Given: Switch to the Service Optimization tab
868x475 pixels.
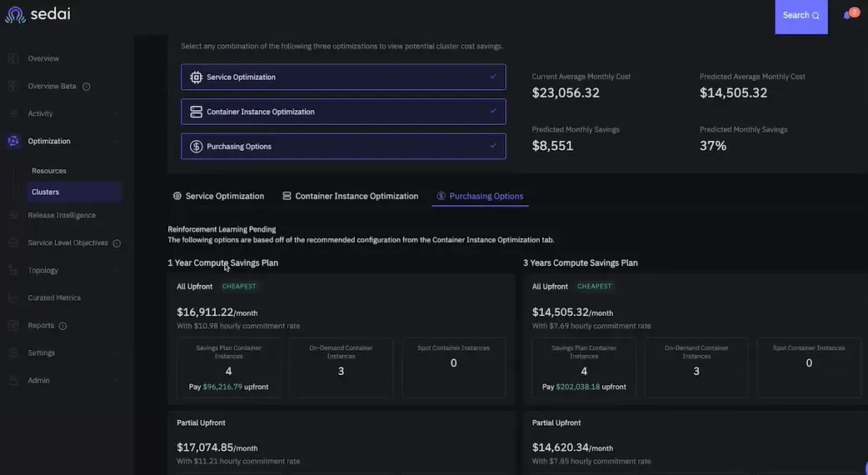Looking at the screenshot, I should (218, 196).
